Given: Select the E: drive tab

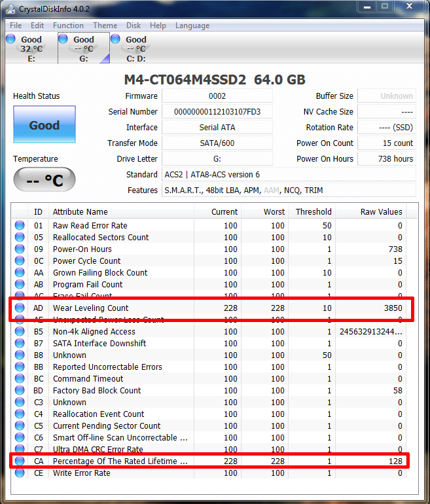Looking at the screenshot, I should [x=31, y=48].
